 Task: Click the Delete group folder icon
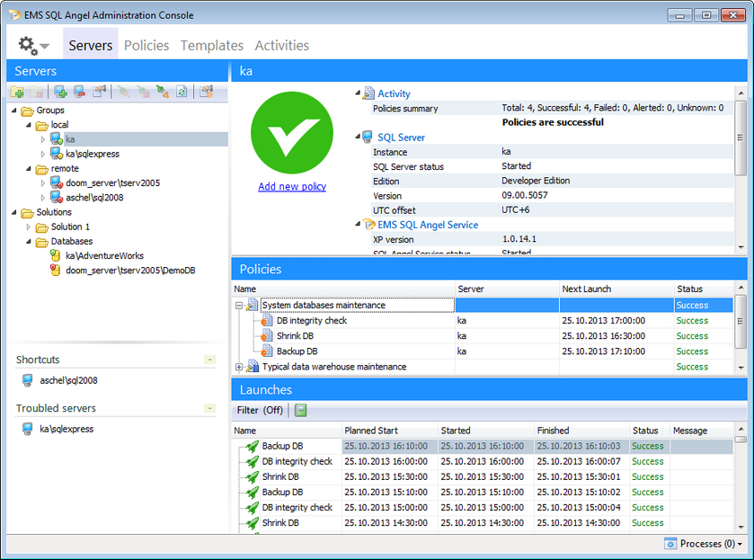coord(37,92)
